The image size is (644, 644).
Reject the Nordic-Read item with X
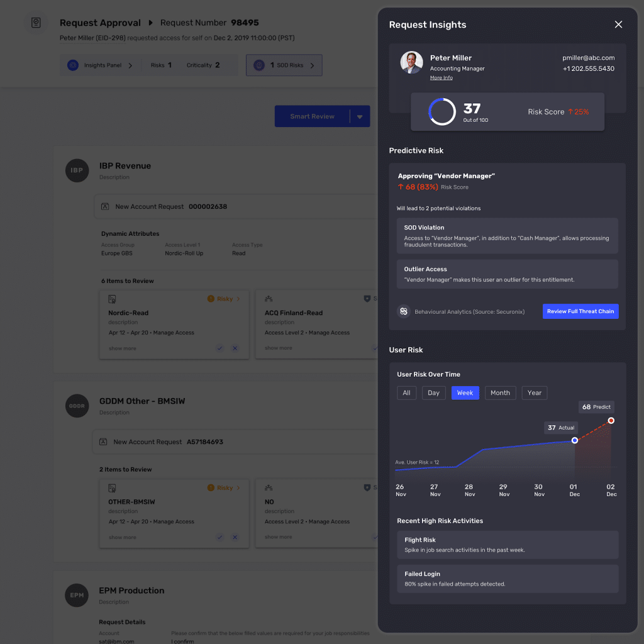click(x=235, y=348)
